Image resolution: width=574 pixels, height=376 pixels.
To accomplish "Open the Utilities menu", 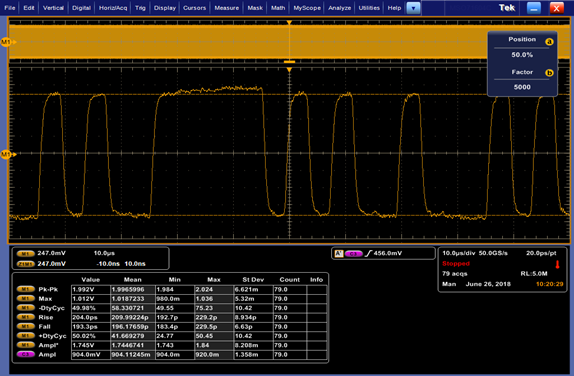I will (x=369, y=8).
